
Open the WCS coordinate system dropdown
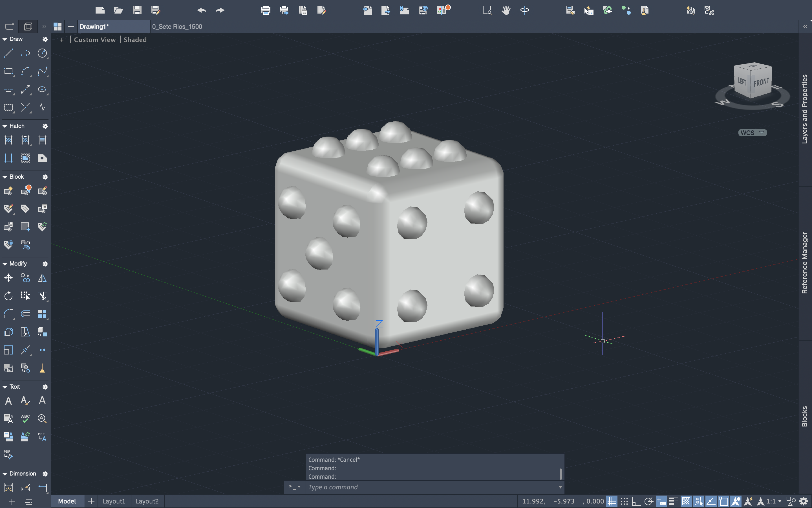pos(752,133)
